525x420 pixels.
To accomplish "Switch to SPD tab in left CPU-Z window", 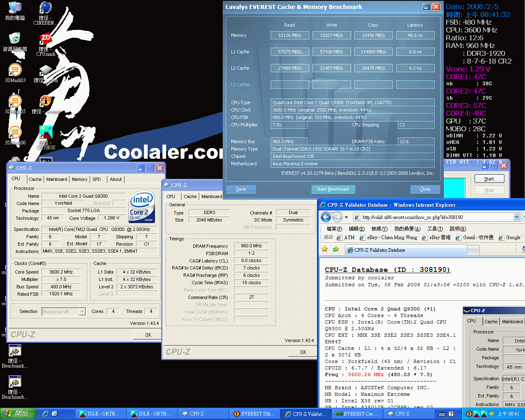I will [x=96, y=179].
